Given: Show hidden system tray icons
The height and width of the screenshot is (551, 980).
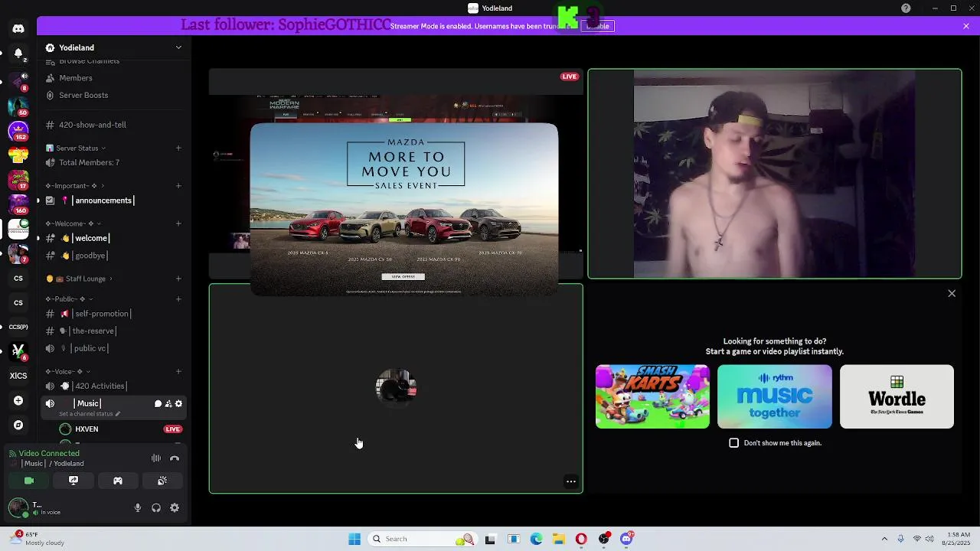Looking at the screenshot, I should tap(884, 539).
